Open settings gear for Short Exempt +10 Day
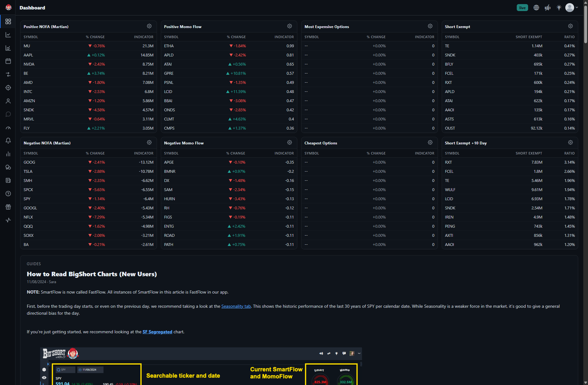The width and height of the screenshot is (588, 385). pyautogui.click(x=570, y=143)
